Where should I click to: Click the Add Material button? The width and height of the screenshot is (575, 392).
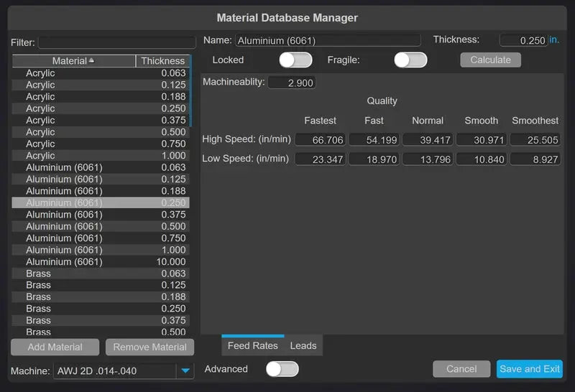pyautogui.click(x=55, y=347)
